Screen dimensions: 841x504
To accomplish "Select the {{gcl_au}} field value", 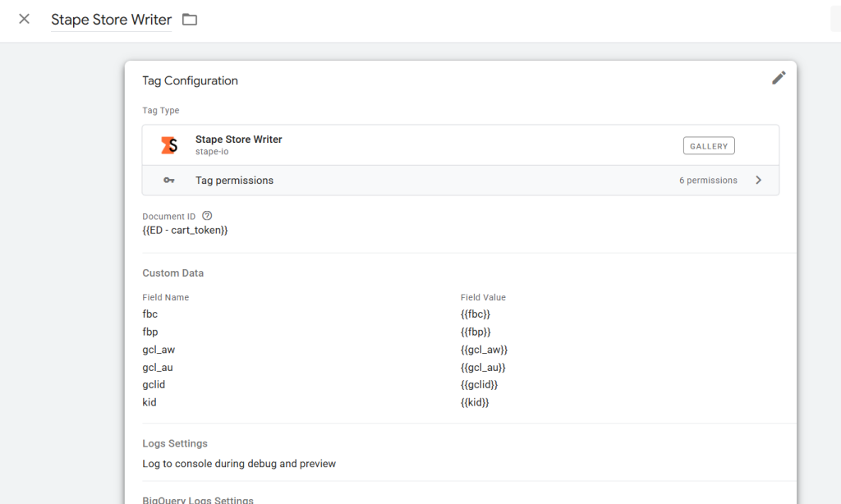I will (483, 368).
